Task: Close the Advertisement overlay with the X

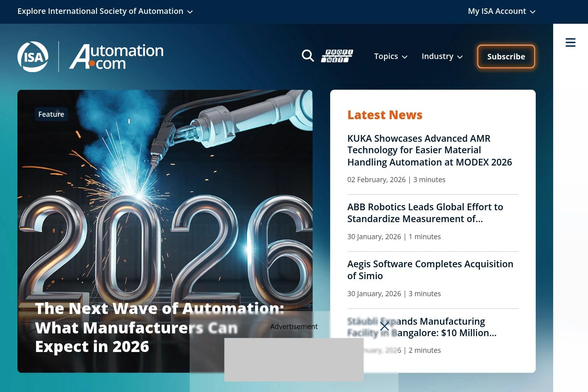Action: click(x=384, y=326)
